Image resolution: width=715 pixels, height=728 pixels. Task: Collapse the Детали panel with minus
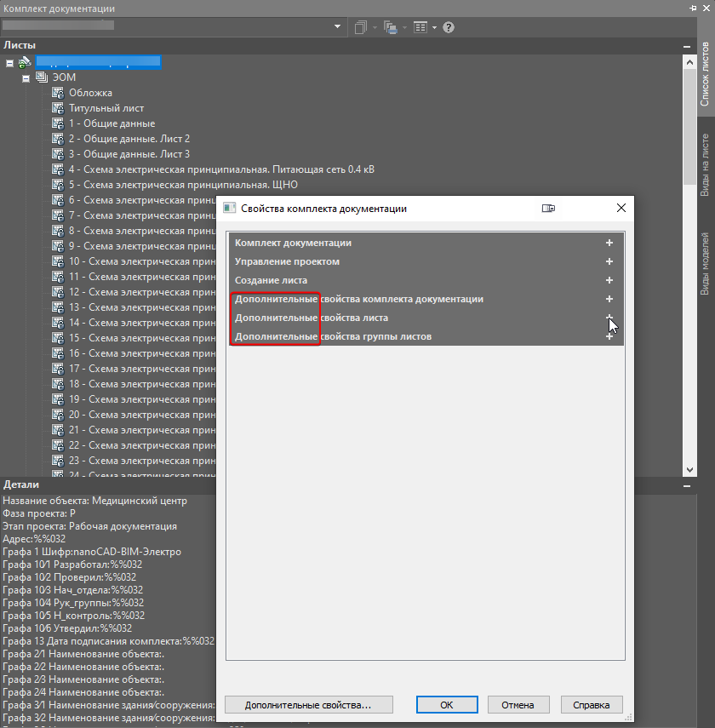point(687,486)
